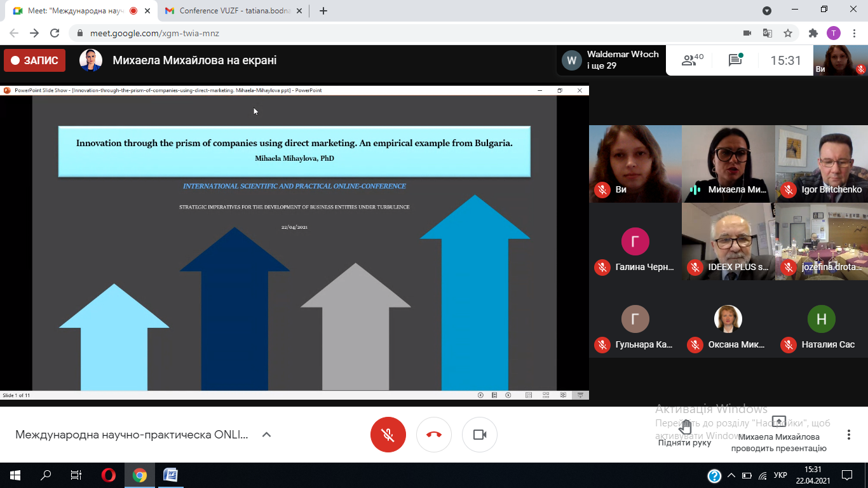Click the ЗАПИС recording indicator button
Viewport: 868px width, 488px height.
(34, 60)
